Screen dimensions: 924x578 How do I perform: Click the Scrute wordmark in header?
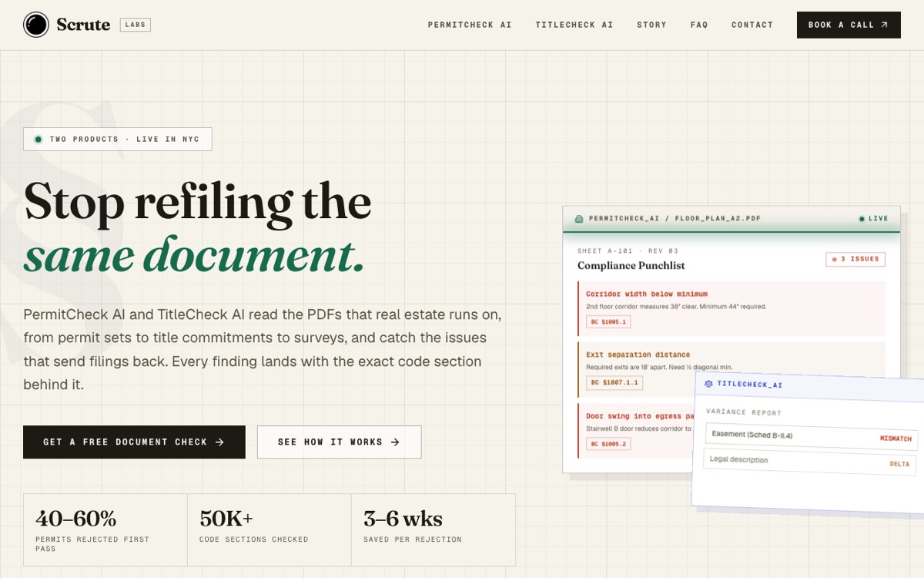click(x=83, y=25)
